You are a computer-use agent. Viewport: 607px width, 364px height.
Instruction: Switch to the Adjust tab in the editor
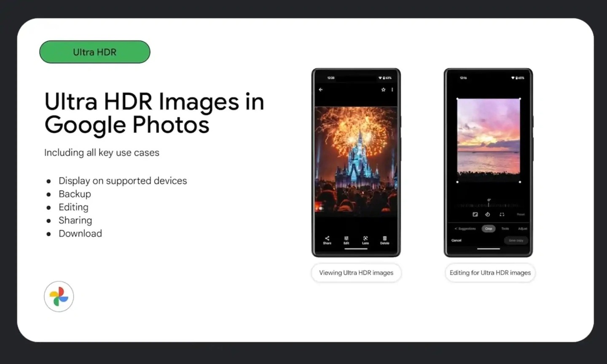522,228
